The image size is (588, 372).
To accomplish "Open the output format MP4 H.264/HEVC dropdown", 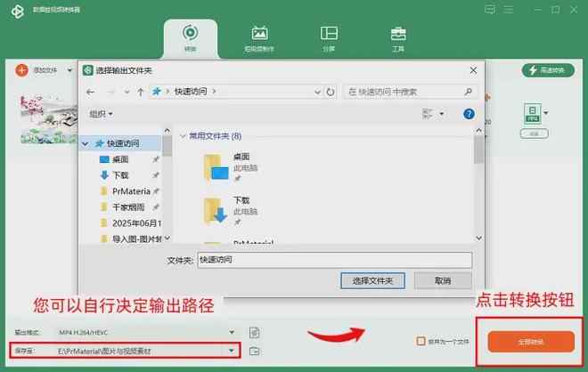I will pyautogui.click(x=232, y=332).
